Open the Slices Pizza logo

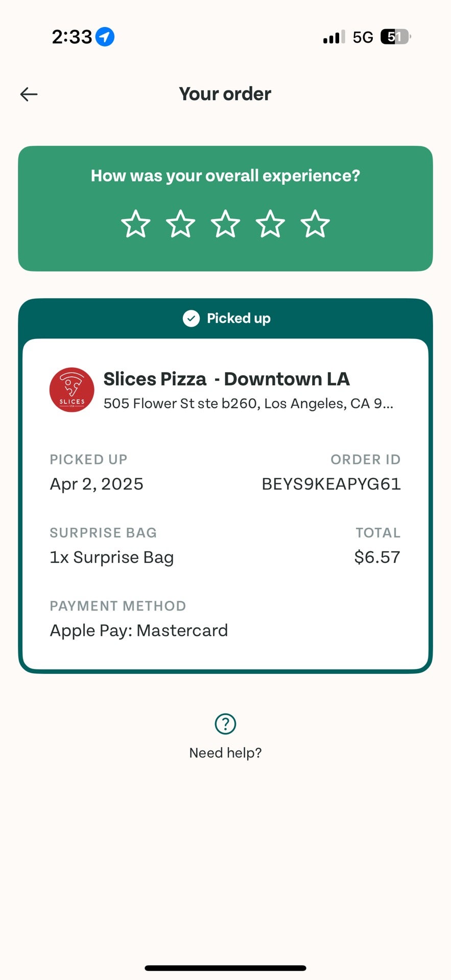[x=72, y=390]
